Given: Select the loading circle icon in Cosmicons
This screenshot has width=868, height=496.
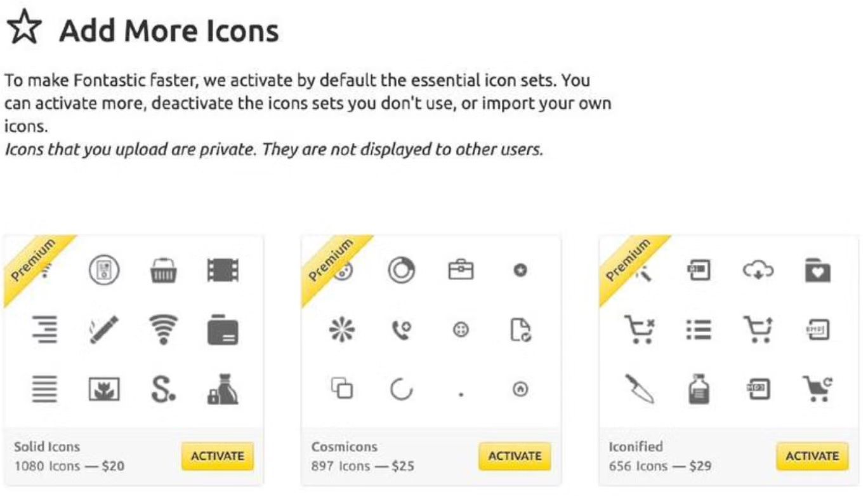Looking at the screenshot, I should coord(401,389).
